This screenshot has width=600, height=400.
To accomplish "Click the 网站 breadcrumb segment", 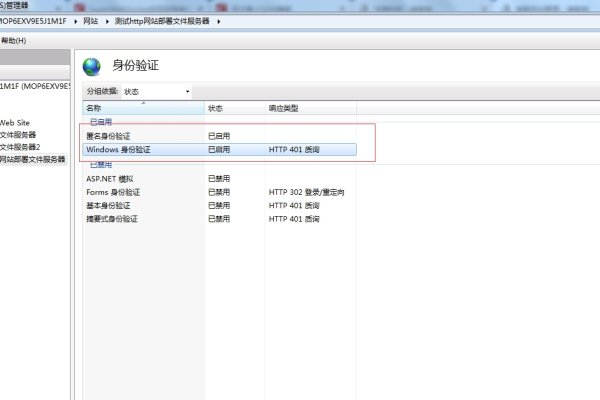I will tap(91, 20).
